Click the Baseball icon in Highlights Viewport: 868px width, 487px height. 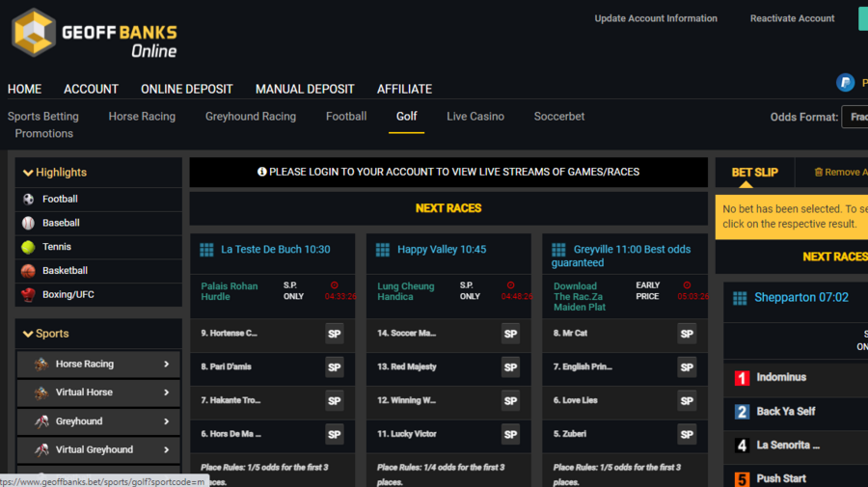click(x=28, y=223)
